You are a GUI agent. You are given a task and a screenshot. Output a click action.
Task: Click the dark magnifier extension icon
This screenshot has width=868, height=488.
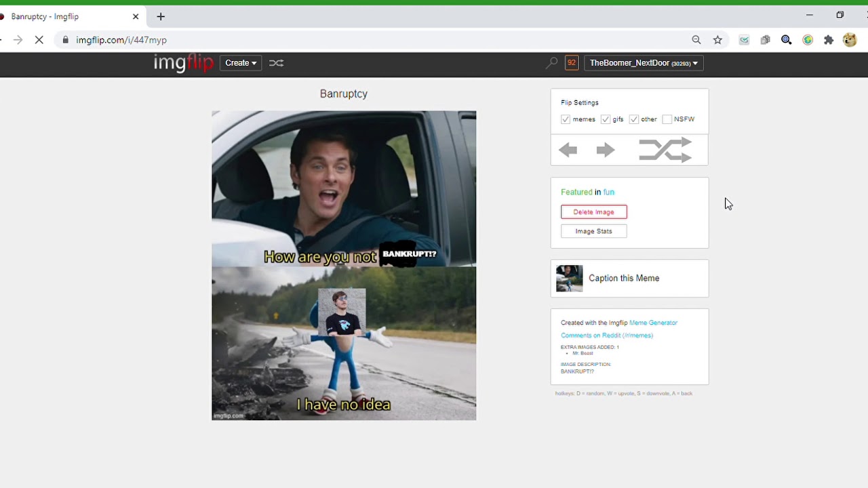pos(787,40)
